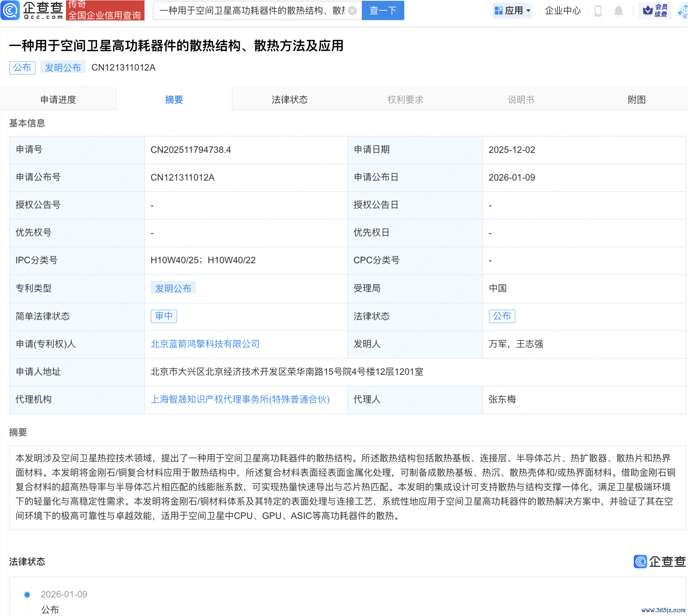Click the Qcc watermark logo near legal status section
688x616 pixels.
point(660,561)
